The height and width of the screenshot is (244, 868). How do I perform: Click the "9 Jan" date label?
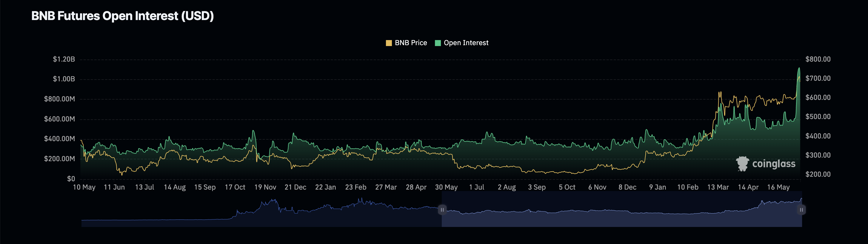(658, 187)
